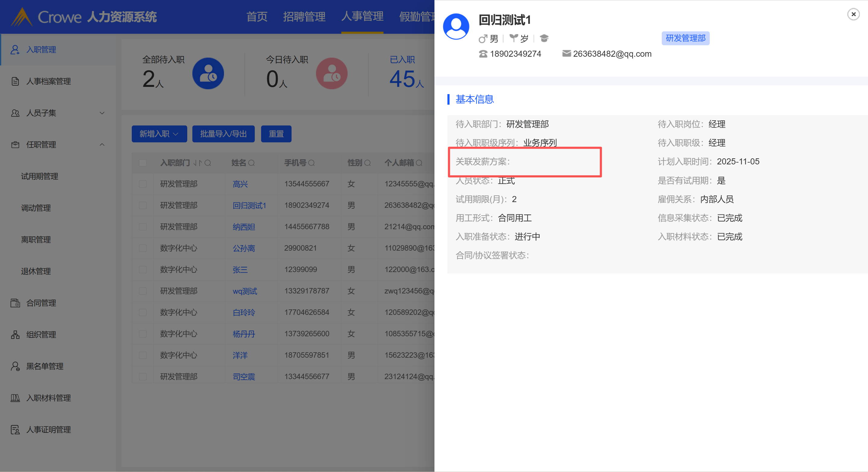
Task: Click the blue 全部待入职 circle icon
Action: (x=208, y=74)
